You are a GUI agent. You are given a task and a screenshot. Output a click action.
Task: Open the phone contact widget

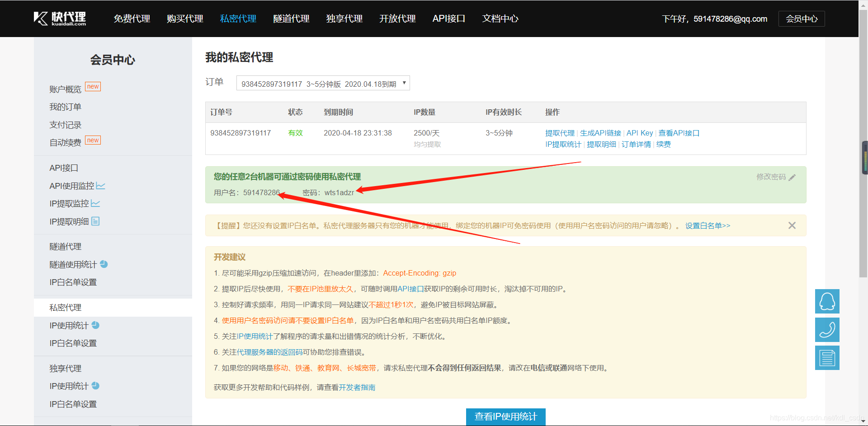pyautogui.click(x=827, y=330)
